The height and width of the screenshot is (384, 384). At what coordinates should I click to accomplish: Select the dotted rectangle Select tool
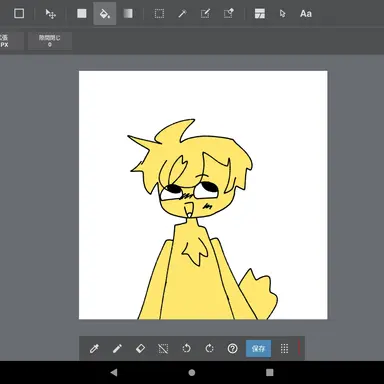point(159,14)
